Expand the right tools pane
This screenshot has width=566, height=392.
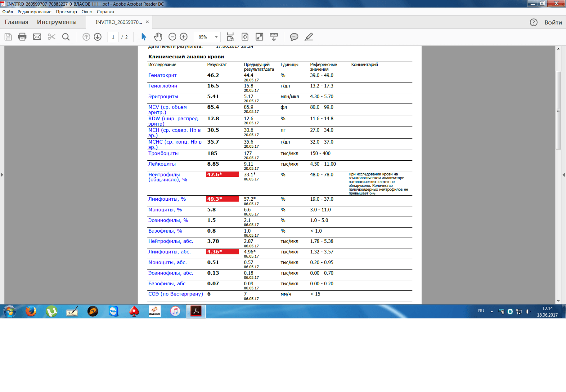[564, 175]
